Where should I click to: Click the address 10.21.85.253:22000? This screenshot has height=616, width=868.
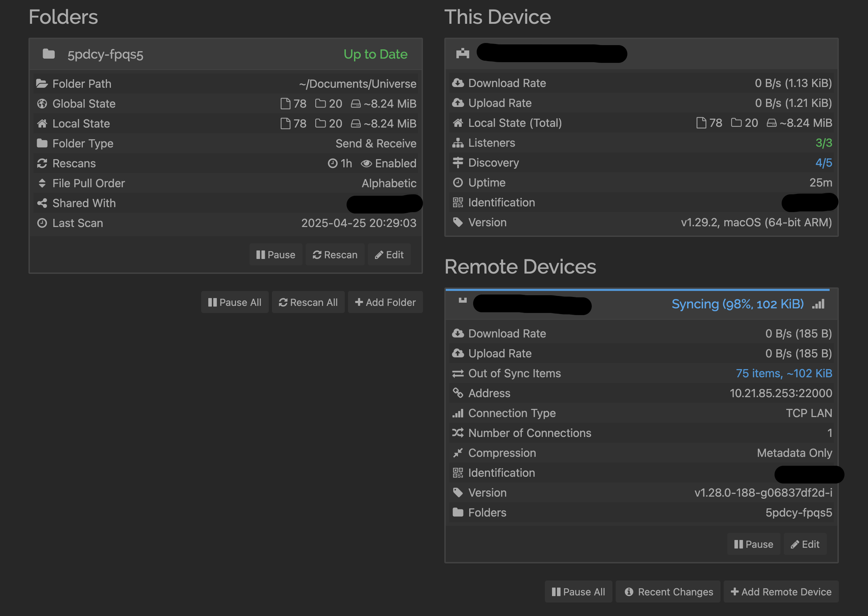click(x=781, y=393)
